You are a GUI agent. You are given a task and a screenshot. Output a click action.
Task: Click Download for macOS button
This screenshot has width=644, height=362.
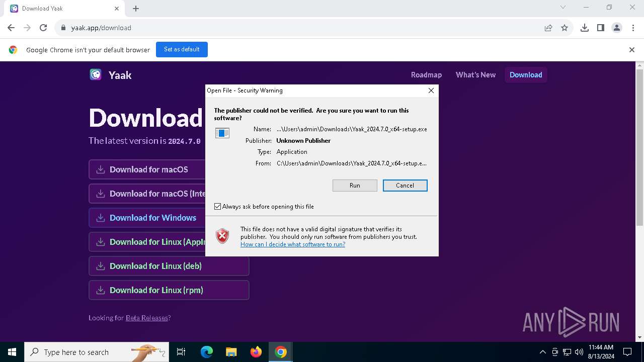(x=147, y=169)
